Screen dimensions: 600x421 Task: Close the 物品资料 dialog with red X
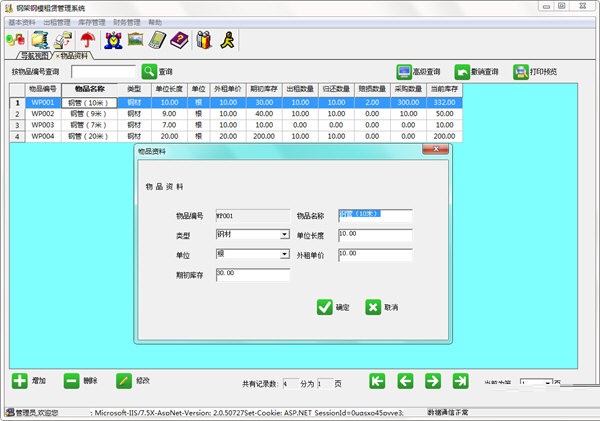[x=435, y=149]
